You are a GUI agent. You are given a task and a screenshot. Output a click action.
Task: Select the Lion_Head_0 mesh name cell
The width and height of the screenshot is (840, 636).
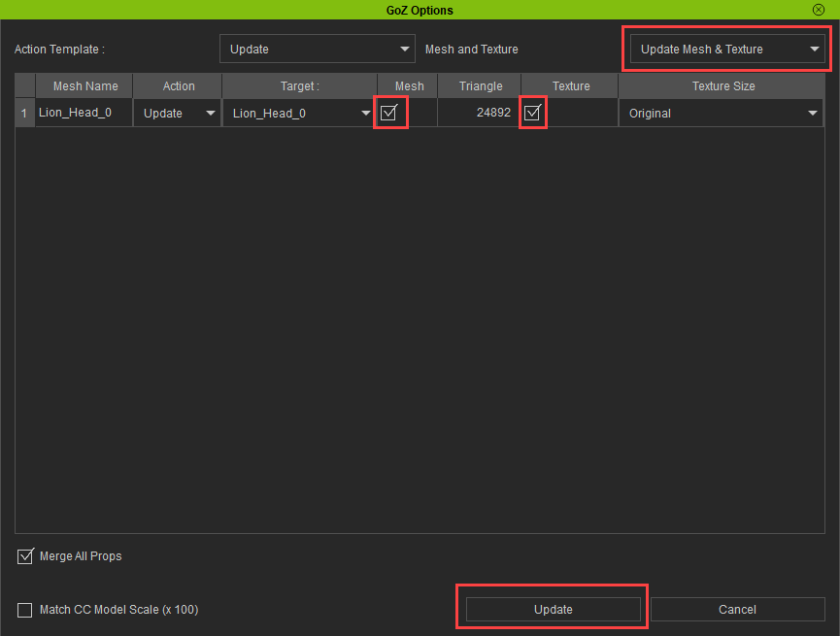click(84, 114)
